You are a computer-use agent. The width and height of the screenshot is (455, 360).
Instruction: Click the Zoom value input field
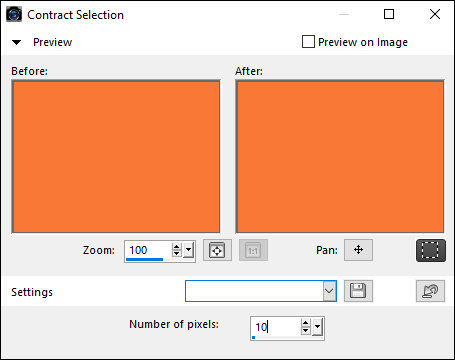click(x=148, y=250)
